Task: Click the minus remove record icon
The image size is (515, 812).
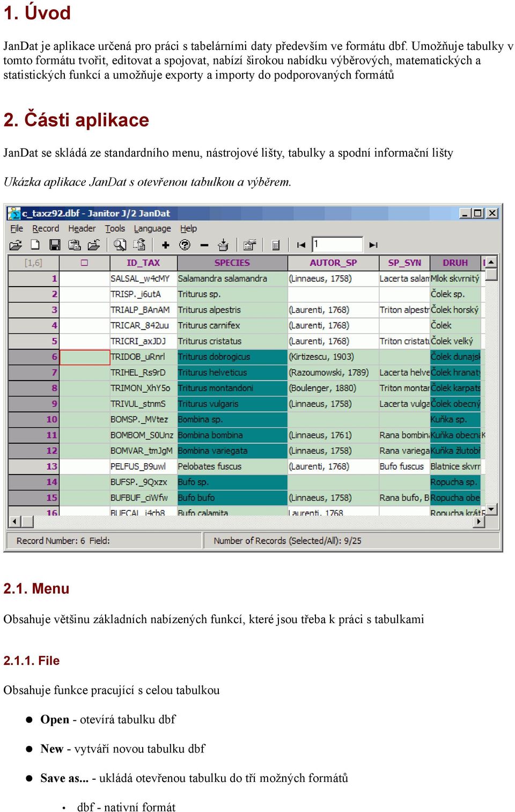Action: coord(204,245)
